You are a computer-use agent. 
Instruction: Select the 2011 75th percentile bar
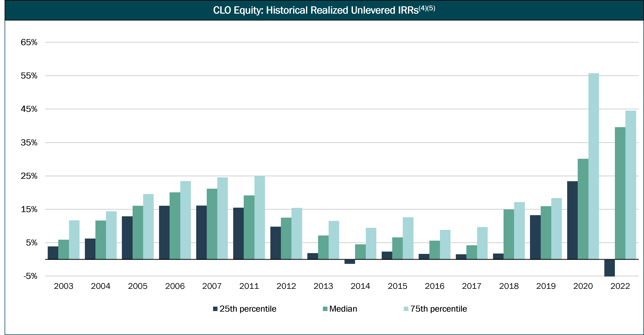[260, 217]
